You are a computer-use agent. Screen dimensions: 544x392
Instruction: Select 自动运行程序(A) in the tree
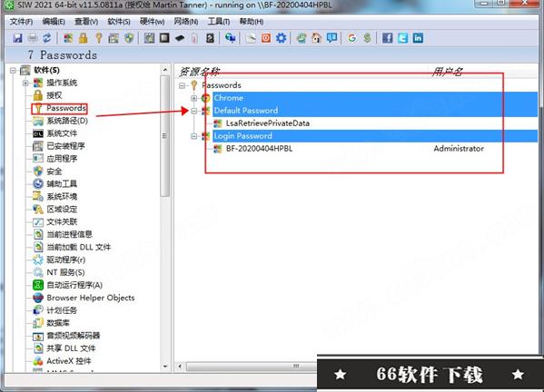click(74, 285)
